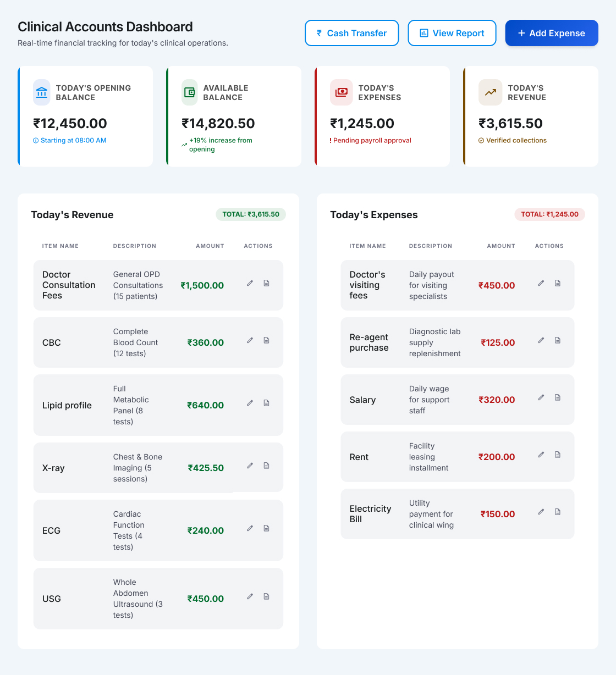Open document icon for Lipid profile
Screen dimensions: 616x675
pos(267,403)
